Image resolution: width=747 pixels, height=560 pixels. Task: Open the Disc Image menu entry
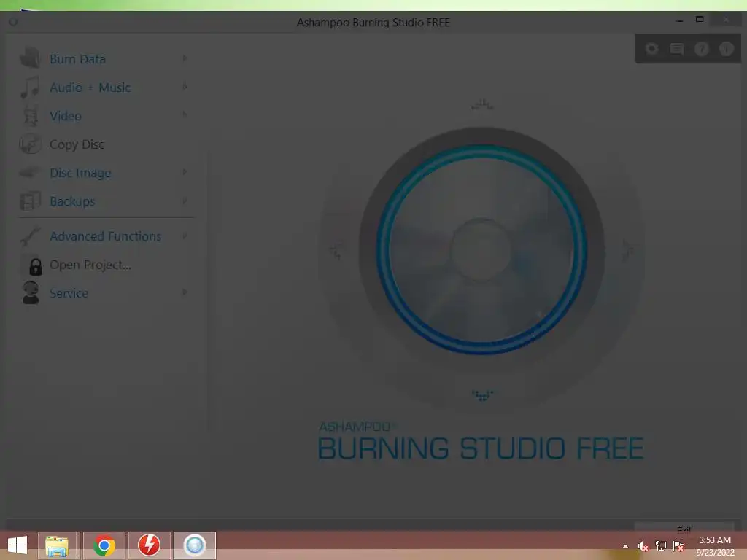pyautogui.click(x=80, y=173)
